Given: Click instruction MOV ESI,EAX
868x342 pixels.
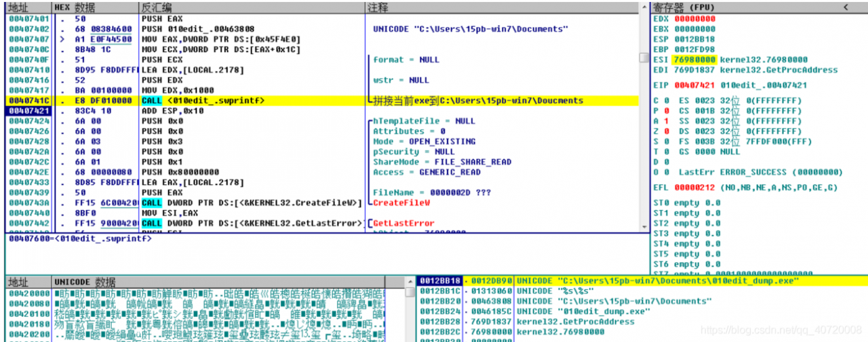Looking at the screenshot, I should tap(168, 213).
